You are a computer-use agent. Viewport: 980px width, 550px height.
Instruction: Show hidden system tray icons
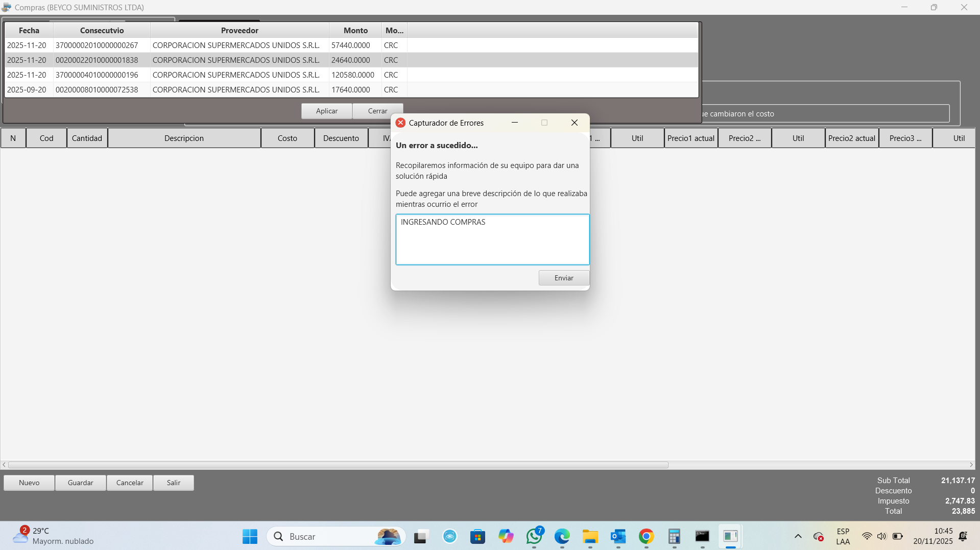point(798,536)
